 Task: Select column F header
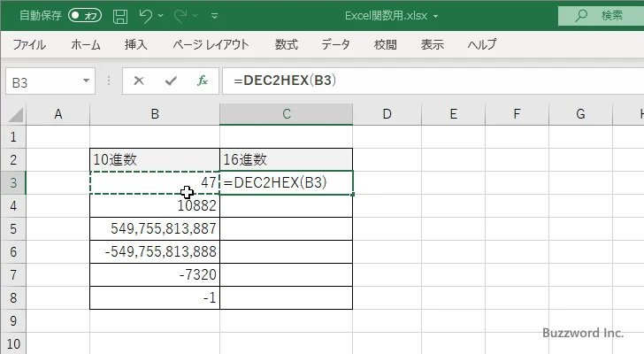[517, 114]
